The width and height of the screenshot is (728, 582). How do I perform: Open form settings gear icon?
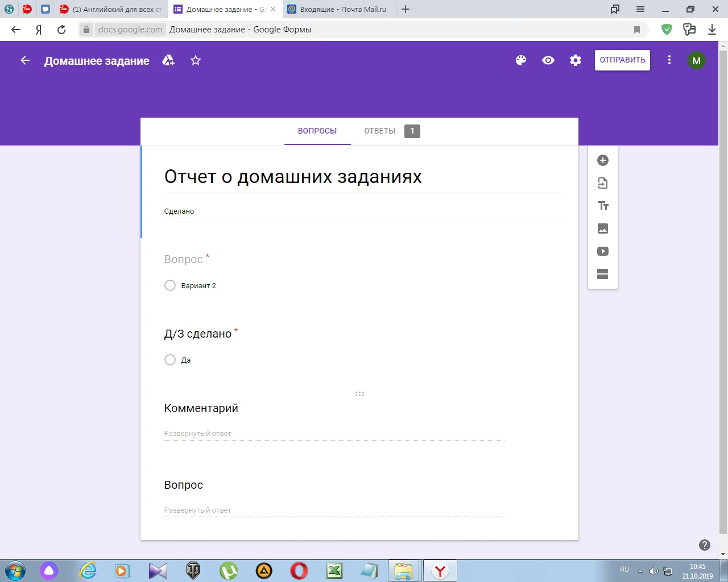click(x=576, y=60)
